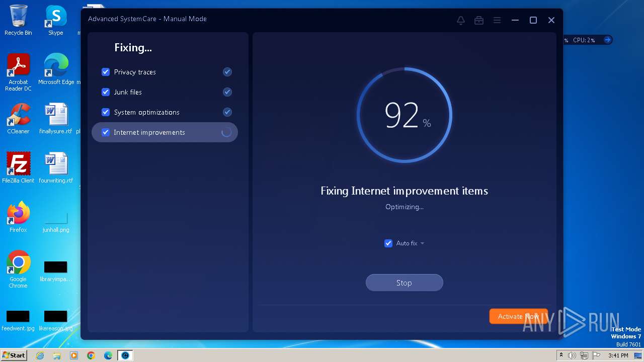The width and height of the screenshot is (644, 362).
Task: Click the Fixing Internet improvement items heading
Action: 404,191
